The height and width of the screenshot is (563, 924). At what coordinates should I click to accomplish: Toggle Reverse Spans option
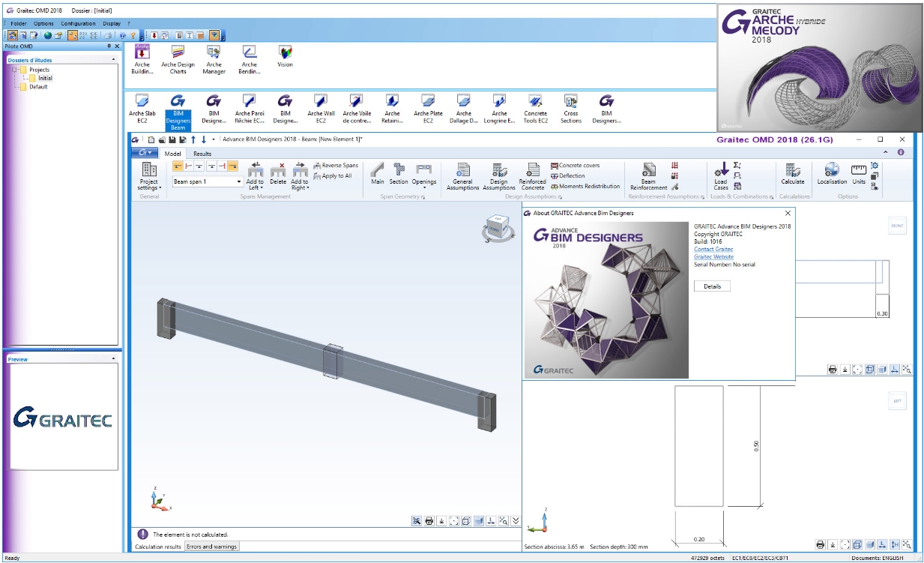(x=336, y=166)
